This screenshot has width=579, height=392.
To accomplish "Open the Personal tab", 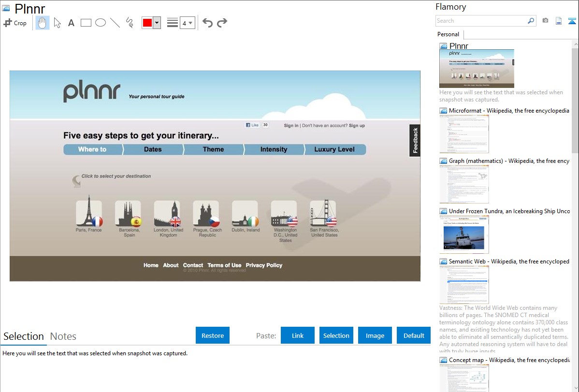I will pyautogui.click(x=448, y=34).
